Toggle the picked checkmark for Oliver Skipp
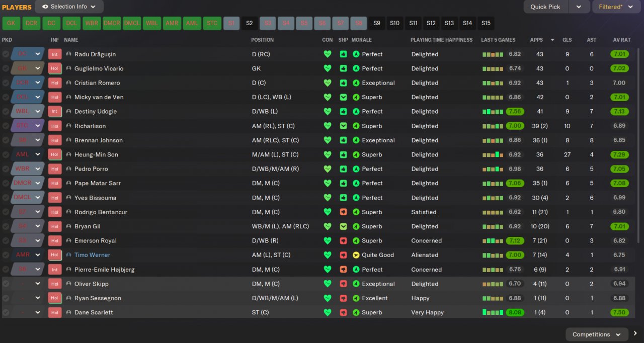 [x=6, y=284]
